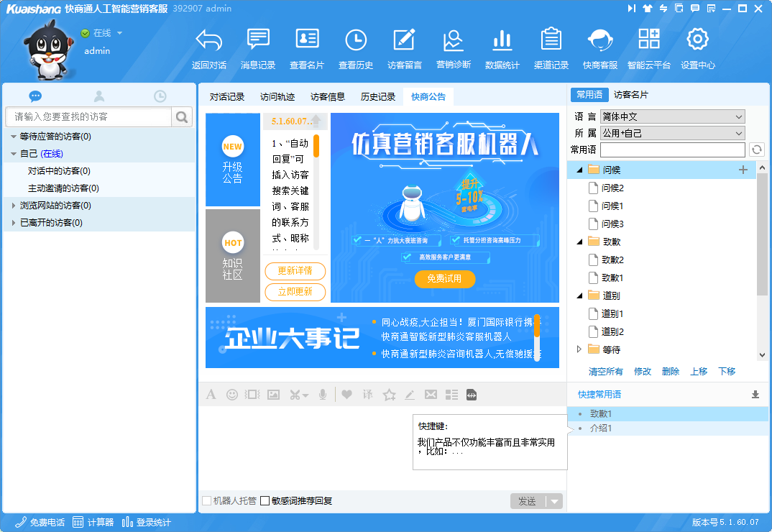Enable the 机器人托管 checkbox
The image size is (772, 532).
coord(207,501)
